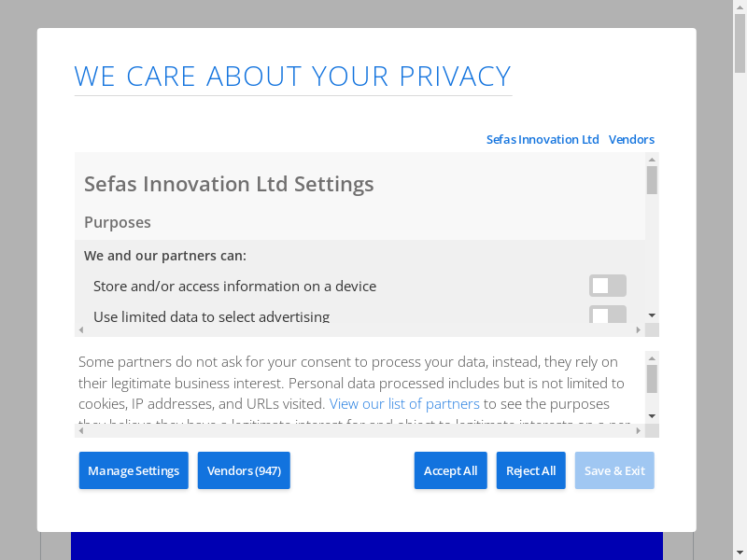
Task: Click the page scrollbar down arrow
Action: point(740,553)
